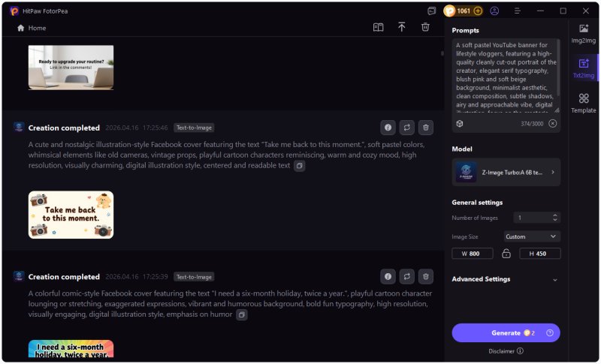
Task: Click the 'General settings' heading
Action: click(477, 203)
